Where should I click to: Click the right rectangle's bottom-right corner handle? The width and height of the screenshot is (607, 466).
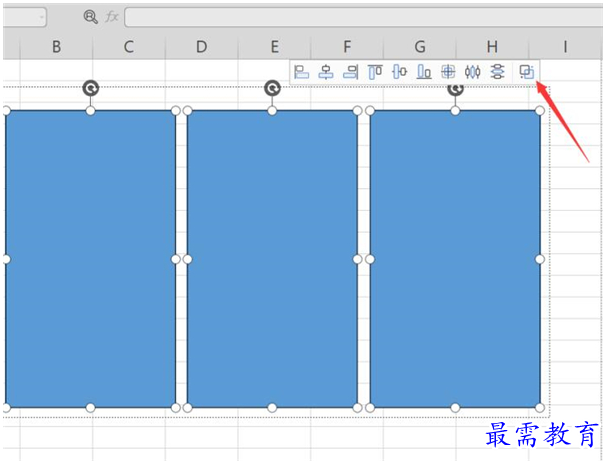point(540,408)
